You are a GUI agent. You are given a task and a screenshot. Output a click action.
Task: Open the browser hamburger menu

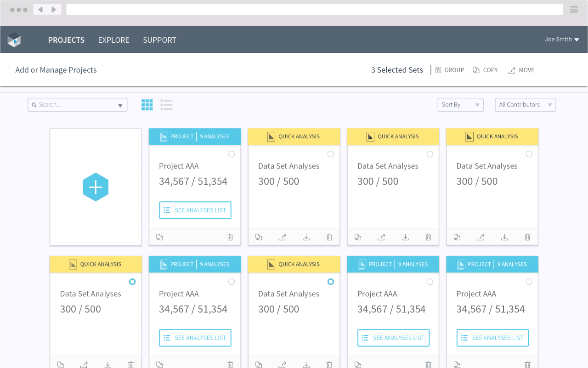coord(574,10)
